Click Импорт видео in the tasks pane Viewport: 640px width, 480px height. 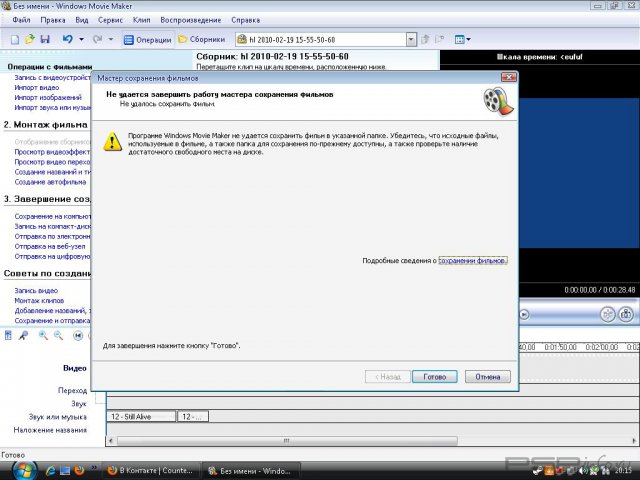coord(37,88)
